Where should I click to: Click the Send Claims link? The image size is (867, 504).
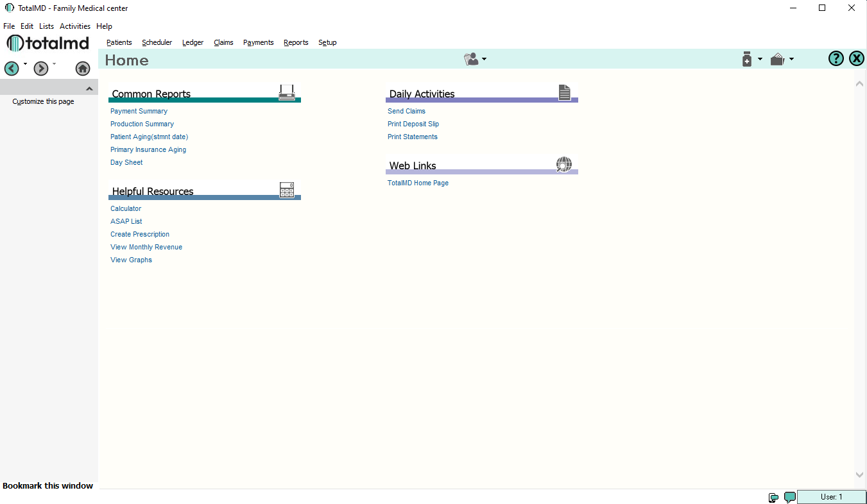406,111
